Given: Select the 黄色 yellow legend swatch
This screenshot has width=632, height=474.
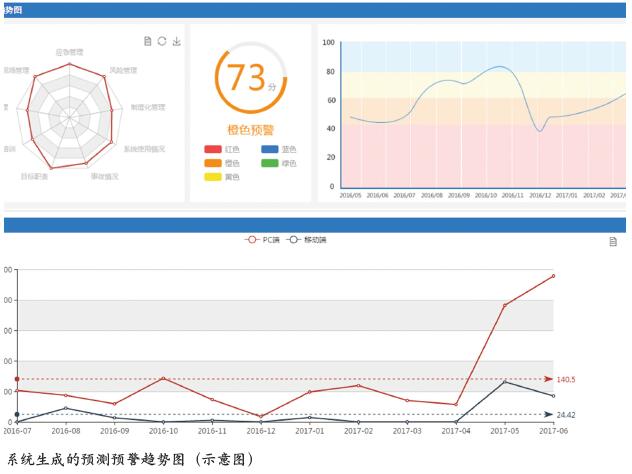Looking at the screenshot, I should (x=213, y=177).
